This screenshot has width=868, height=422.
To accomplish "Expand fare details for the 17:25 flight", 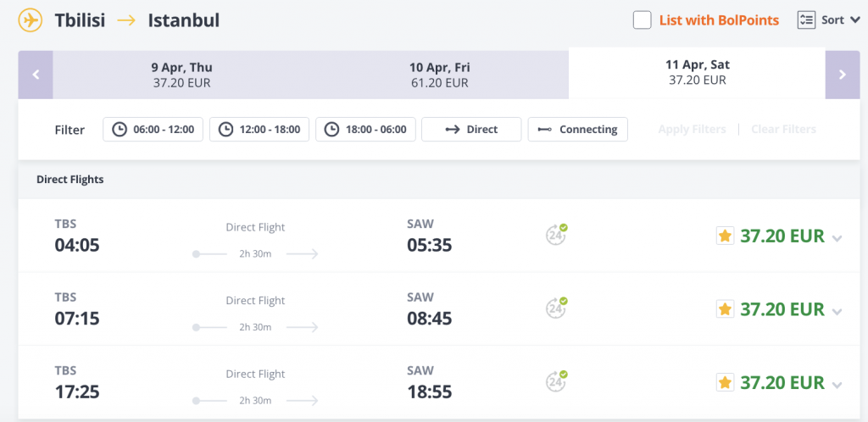I will pos(837,385).
